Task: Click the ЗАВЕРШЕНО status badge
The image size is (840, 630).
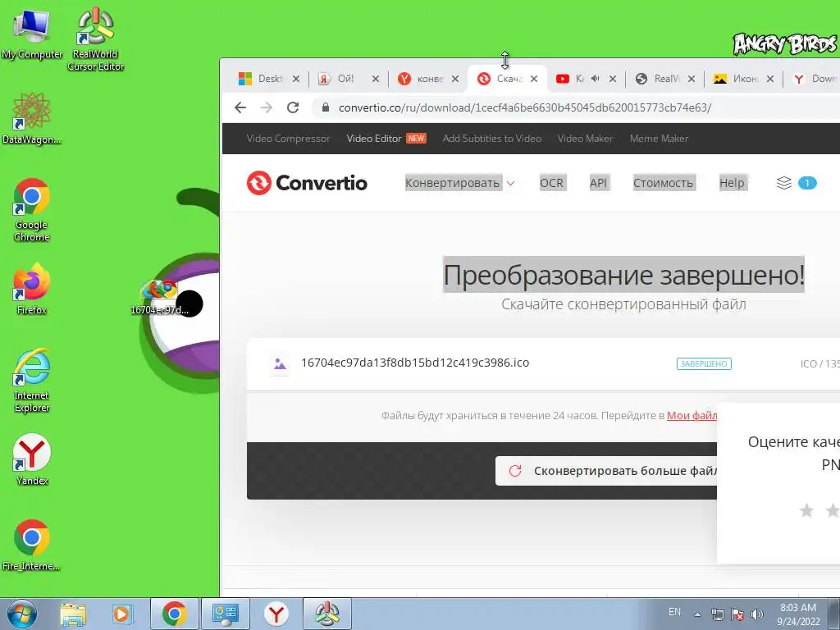Action: (x=704, y=363)
